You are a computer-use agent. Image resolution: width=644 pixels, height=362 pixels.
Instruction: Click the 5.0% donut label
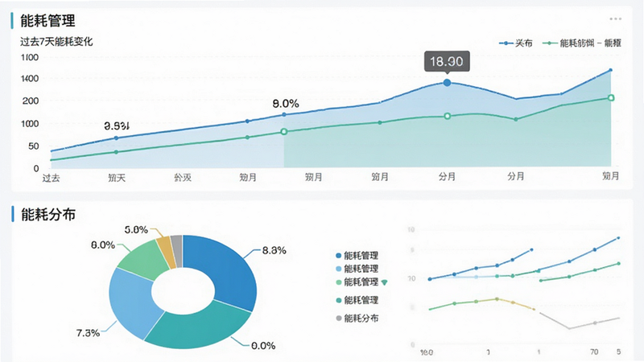[x=136, y=230]
